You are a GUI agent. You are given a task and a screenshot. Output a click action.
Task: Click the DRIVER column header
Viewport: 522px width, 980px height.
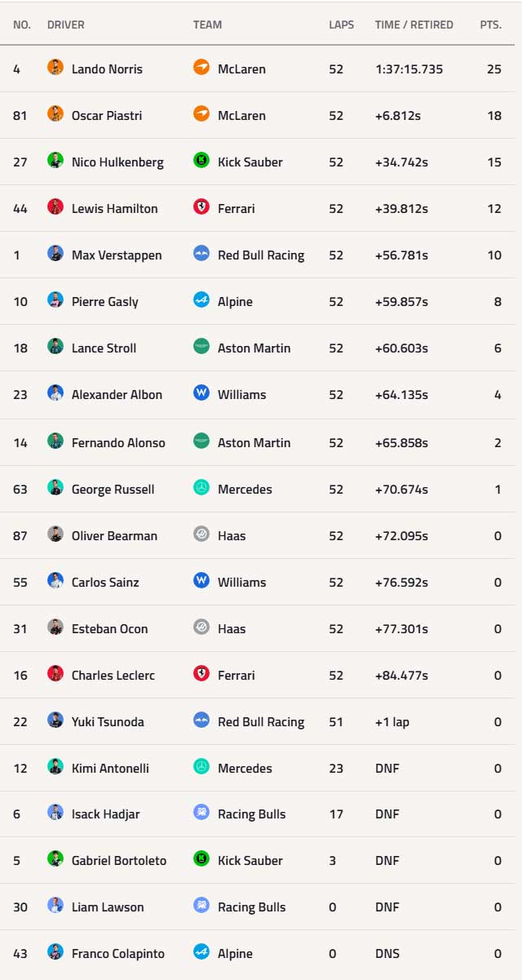pos(65,24)
